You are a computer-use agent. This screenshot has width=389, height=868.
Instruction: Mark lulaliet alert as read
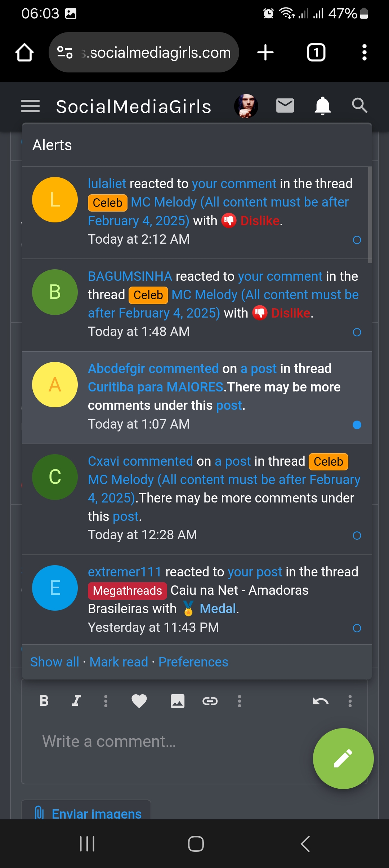pos(357,240)
